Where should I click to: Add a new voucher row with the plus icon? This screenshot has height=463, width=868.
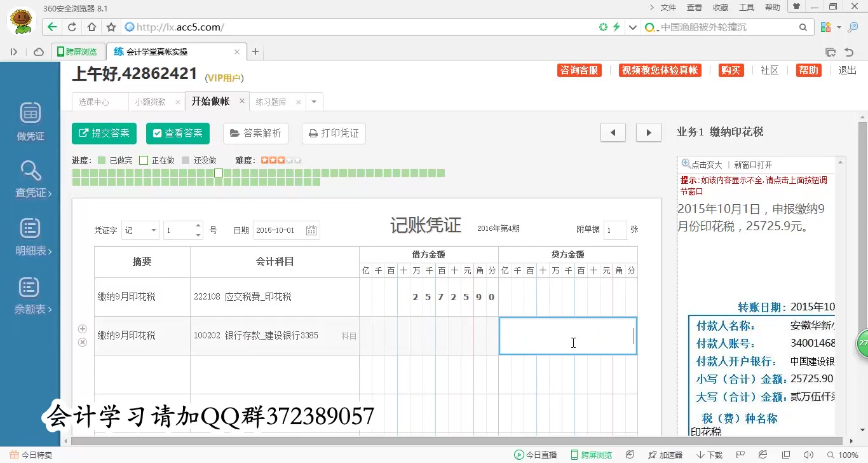coord(82,329)
